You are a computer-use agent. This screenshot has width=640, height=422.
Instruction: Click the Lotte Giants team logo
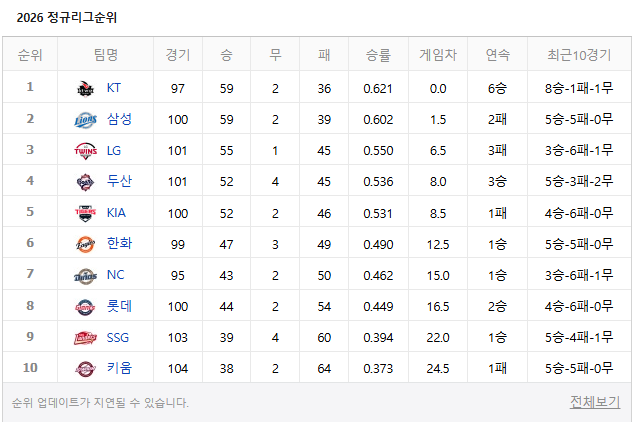point(85,307)
